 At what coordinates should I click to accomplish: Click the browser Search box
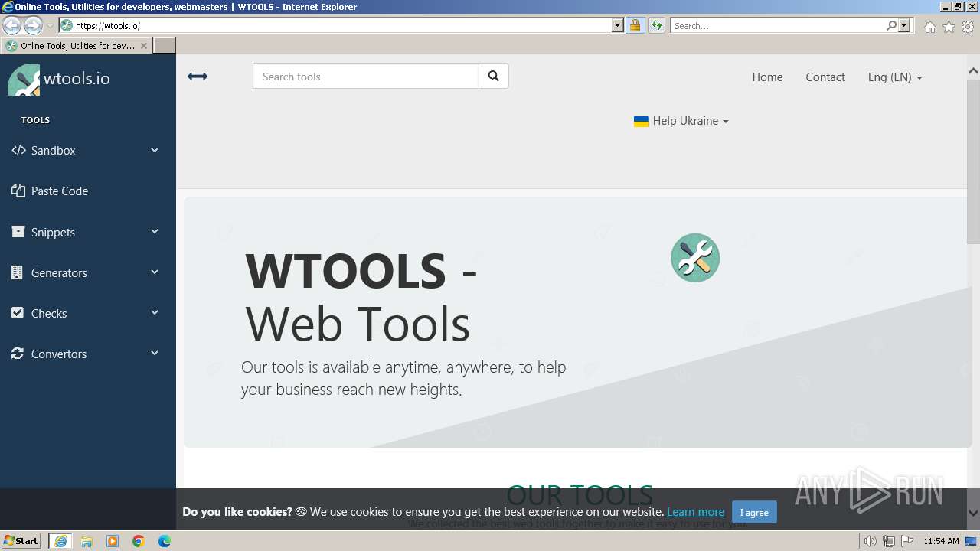pyautogui.click(x=777, y=25)
